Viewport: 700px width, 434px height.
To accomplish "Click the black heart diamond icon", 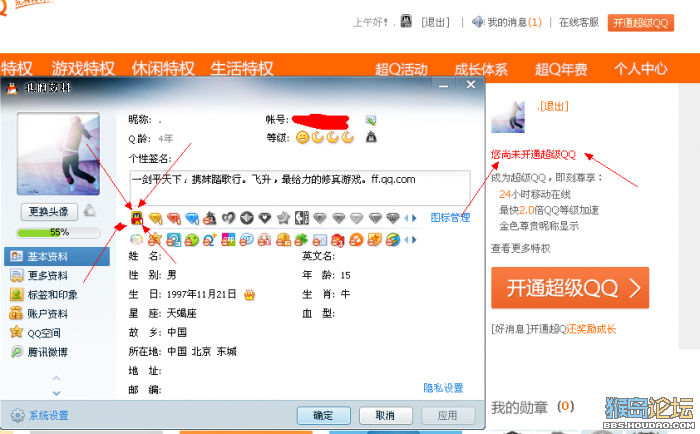I will click(x=265, y=218).
